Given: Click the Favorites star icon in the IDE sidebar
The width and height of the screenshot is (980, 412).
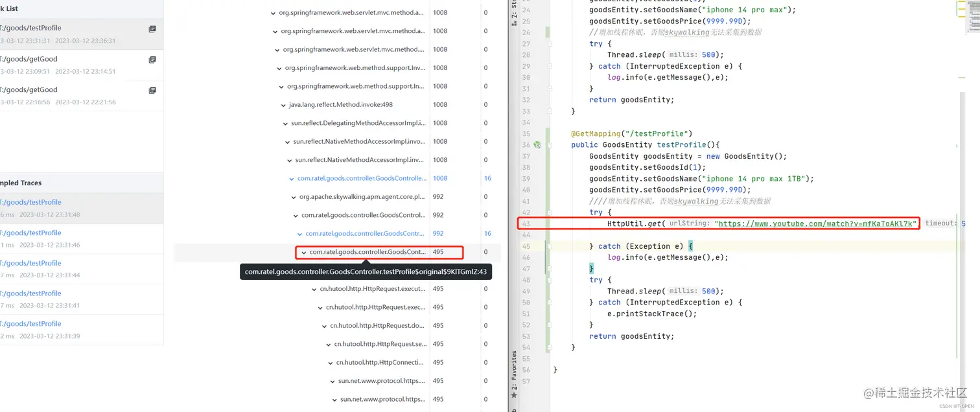Looking at the screenshot, I should tap(514, 395).
